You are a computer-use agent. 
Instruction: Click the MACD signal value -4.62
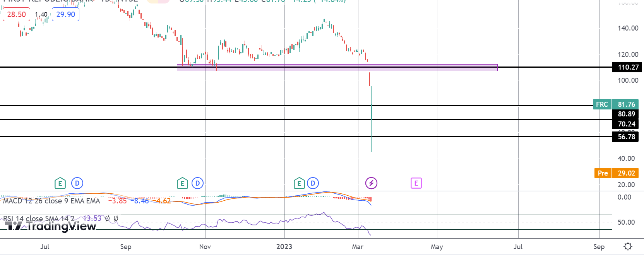(x=162, y=201)
